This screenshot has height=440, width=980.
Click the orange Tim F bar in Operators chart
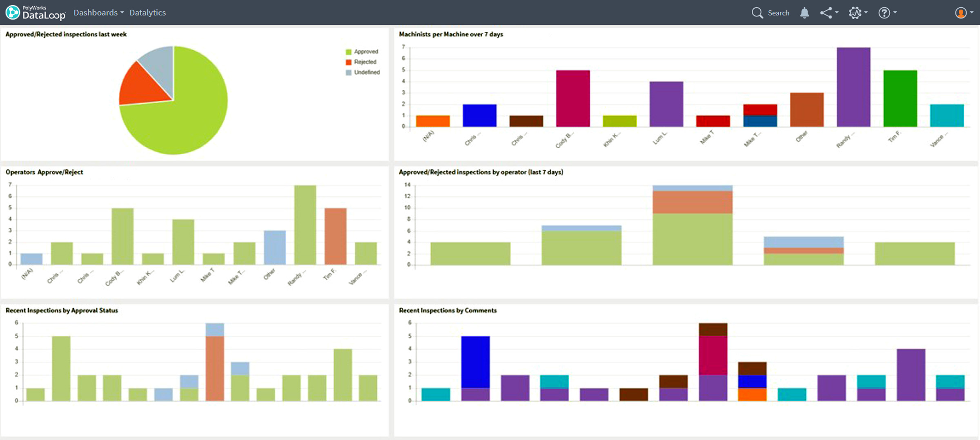(336, 236)
